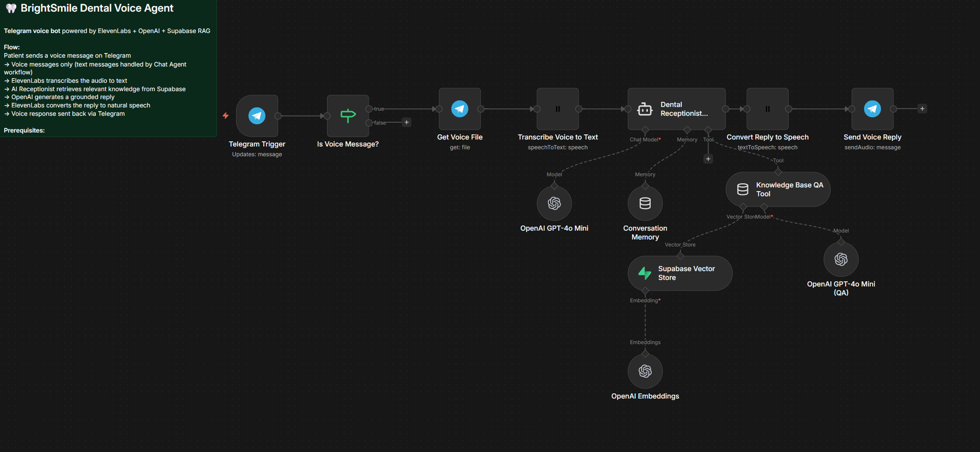Click the Get Voice File output handle
Viewport: 980px width, 452px height.
pos(481,109)
